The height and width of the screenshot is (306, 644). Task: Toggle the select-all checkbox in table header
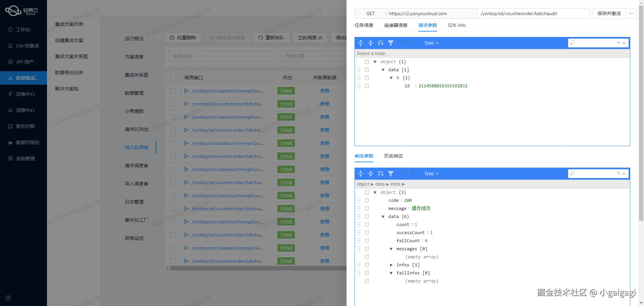click(x=173, y=78)
